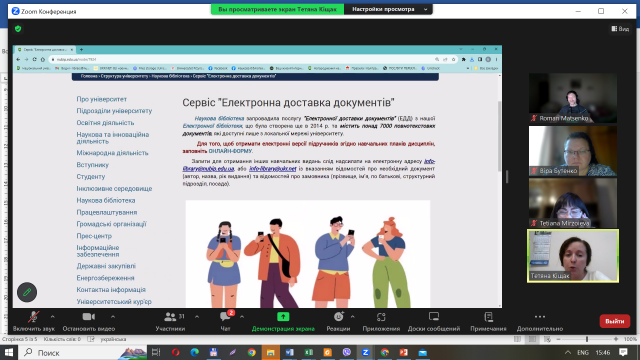Show hidden system tray icons

pyautogui.click(x=568, y=352)
